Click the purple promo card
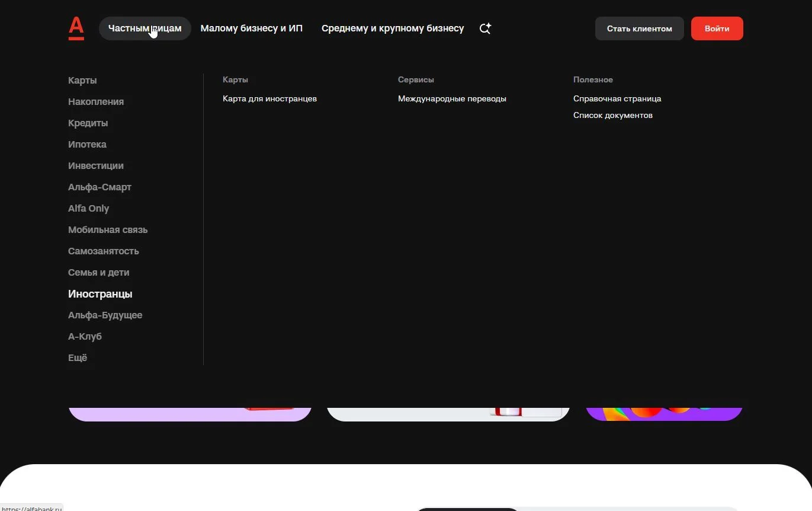Viewport: 812px width, 511px height. tap(664, 414)
